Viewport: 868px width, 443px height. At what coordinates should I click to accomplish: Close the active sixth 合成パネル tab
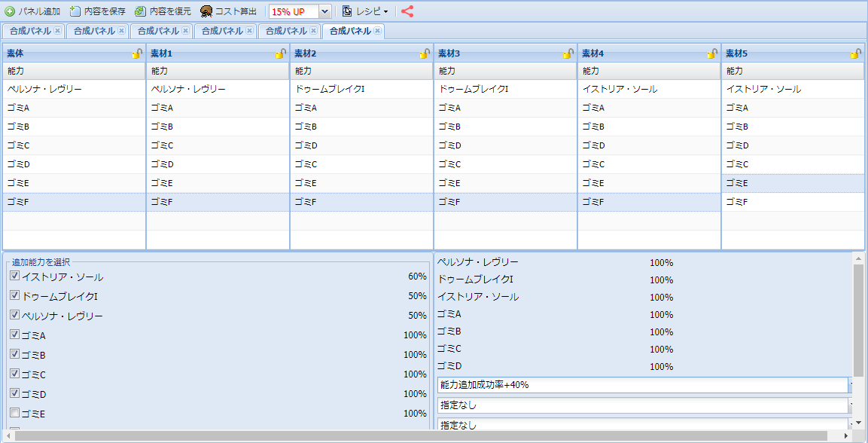click(x=377, y=31)
